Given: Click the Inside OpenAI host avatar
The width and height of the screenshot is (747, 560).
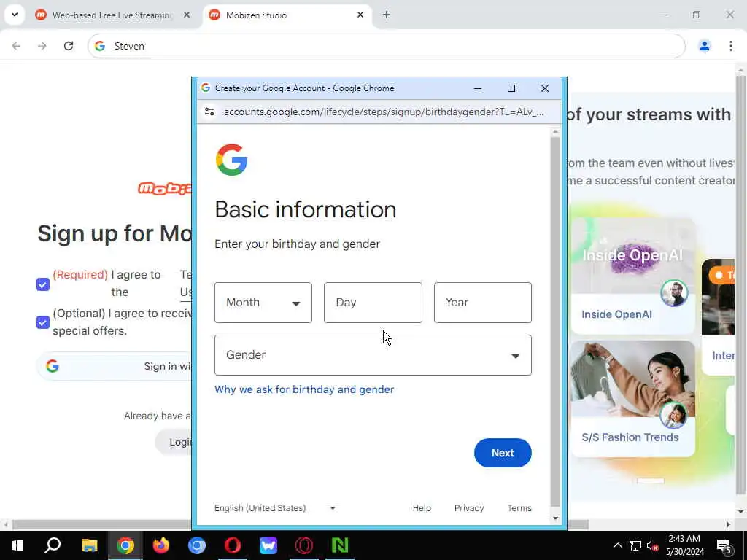Looking at the screenshot, I should point(674,293).
